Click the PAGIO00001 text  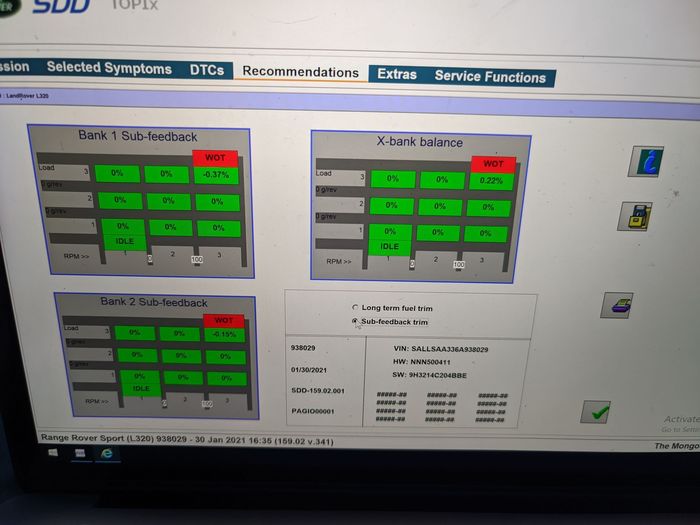click(313, 411)
